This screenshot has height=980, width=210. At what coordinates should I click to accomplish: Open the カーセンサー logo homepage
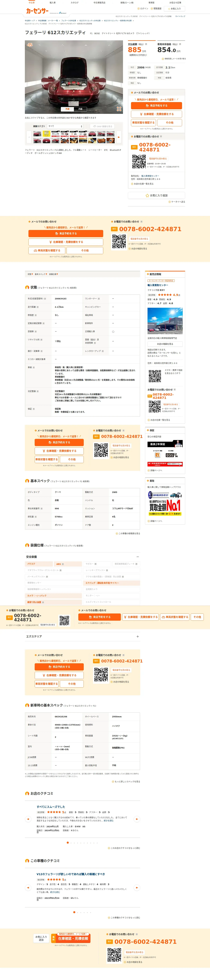pos(37,11)
